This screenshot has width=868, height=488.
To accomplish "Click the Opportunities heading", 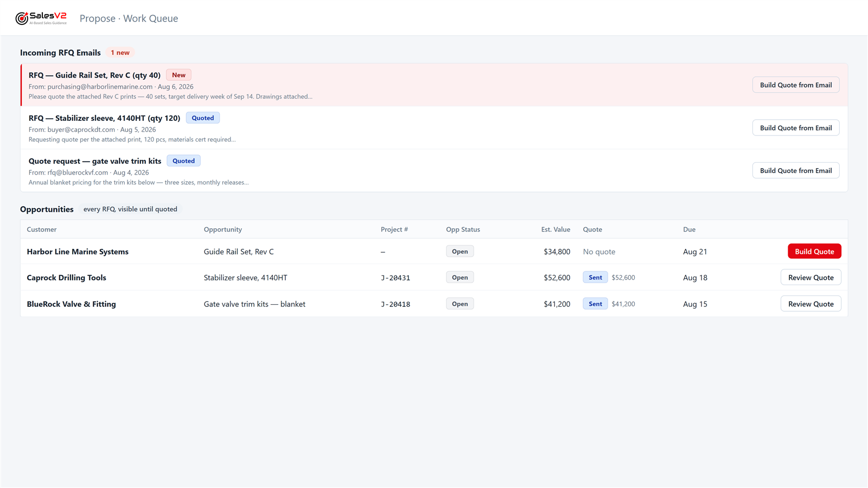I will [47, 209].
